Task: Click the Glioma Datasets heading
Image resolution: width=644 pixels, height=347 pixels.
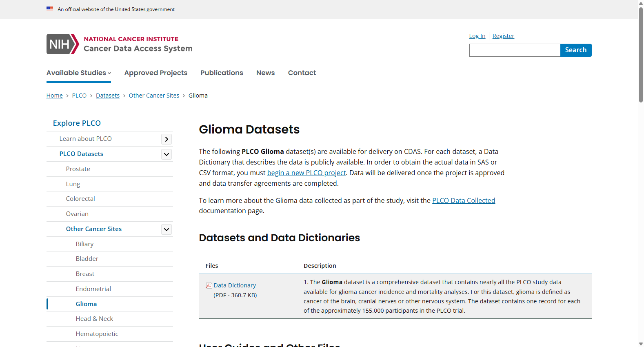Action: coord(249,129)
